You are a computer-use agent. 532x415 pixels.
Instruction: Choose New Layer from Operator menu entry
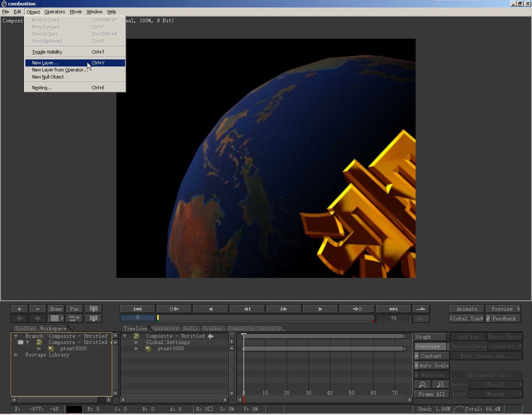pyautogui.click(x=60, y=70)
